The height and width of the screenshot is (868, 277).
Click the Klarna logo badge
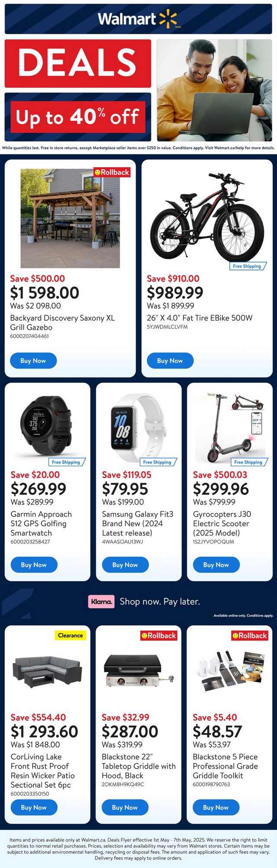pos(102,602)
